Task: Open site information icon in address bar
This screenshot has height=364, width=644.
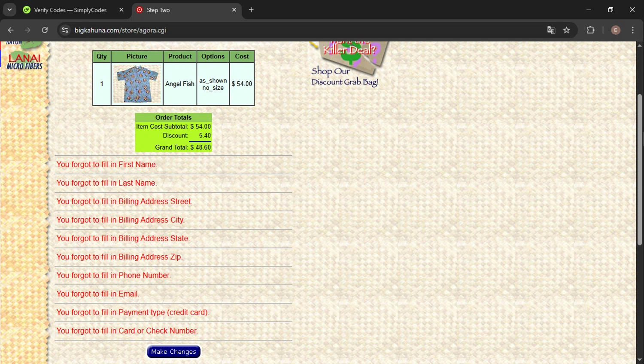Action: (x=65, y=30)
